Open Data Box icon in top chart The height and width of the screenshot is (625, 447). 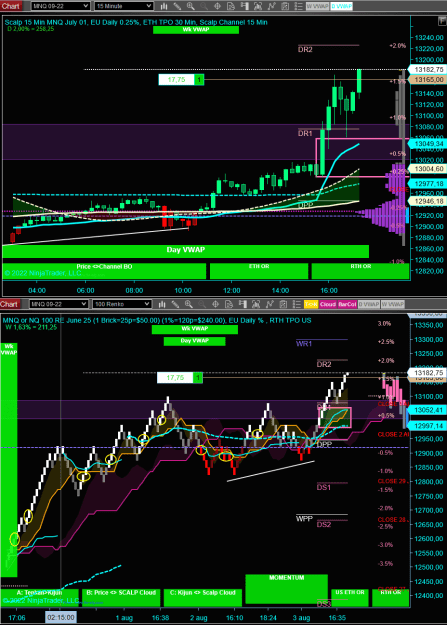[x=231, y=6]
